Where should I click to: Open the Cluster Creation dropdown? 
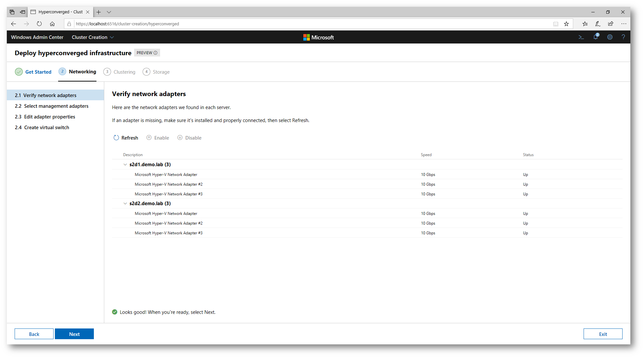click(x=93, y=37)
